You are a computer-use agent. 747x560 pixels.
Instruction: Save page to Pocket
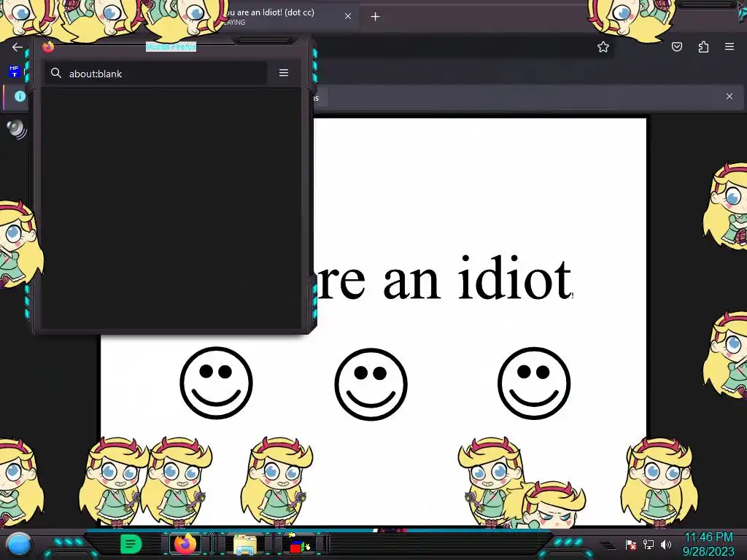677,47
